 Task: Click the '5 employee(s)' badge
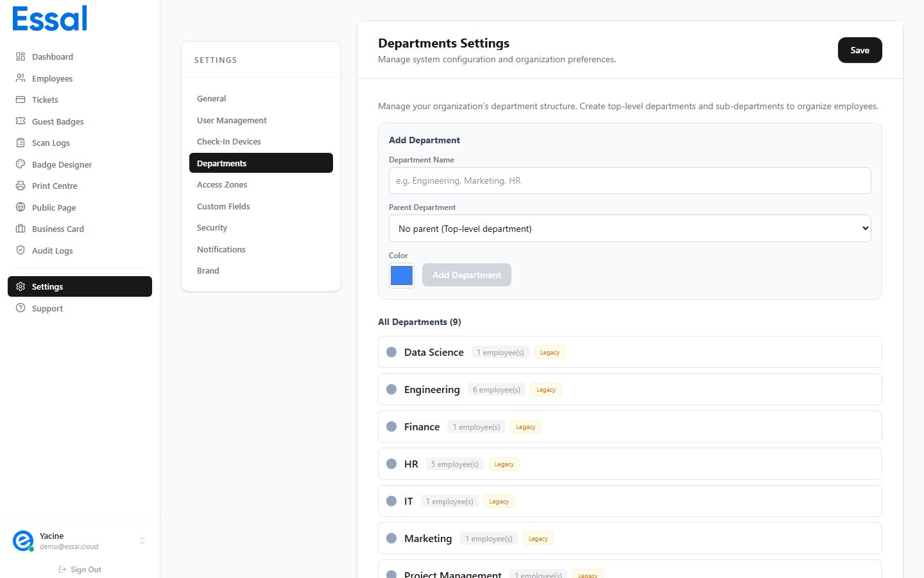point(455,464)
